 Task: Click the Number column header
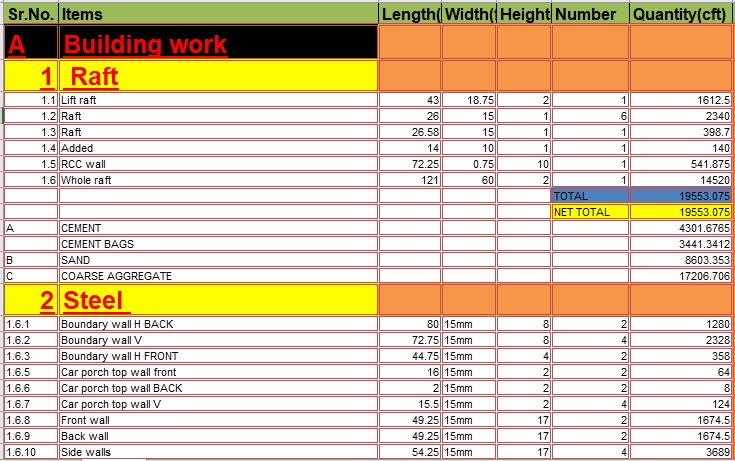[x=590, y=14]
